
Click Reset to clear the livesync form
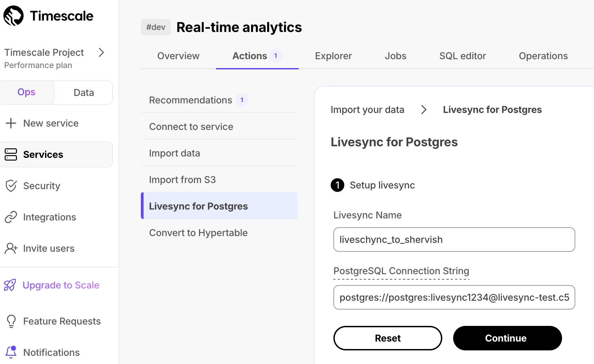pos(387,338)
